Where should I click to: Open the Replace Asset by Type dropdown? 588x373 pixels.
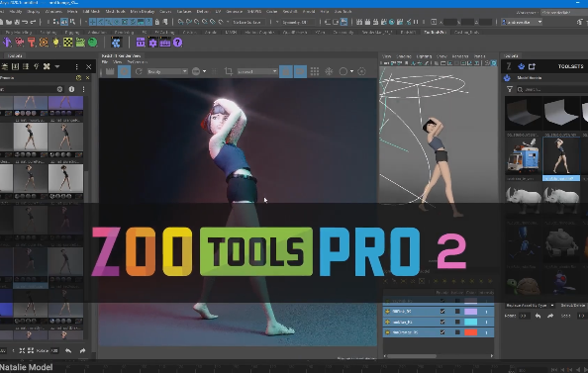(x=530, y=305)
